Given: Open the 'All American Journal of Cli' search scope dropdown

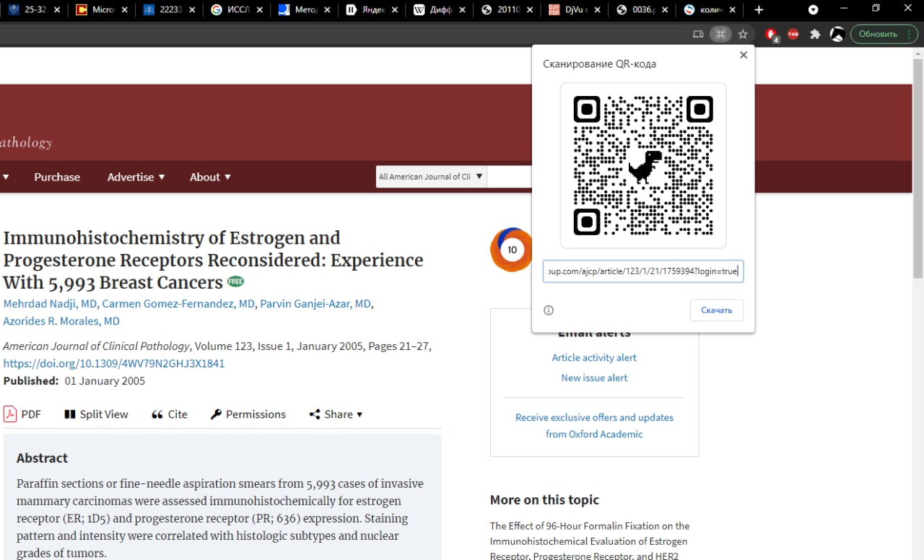Looking at the screenshot, I should (x=432, y=177).
